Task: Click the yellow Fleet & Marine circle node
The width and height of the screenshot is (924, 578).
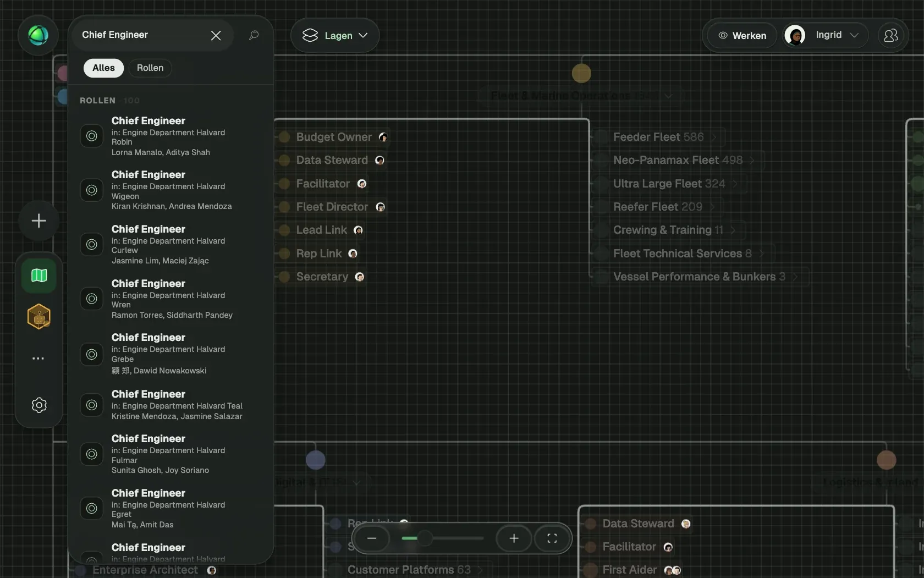Action: pos(581,73)
